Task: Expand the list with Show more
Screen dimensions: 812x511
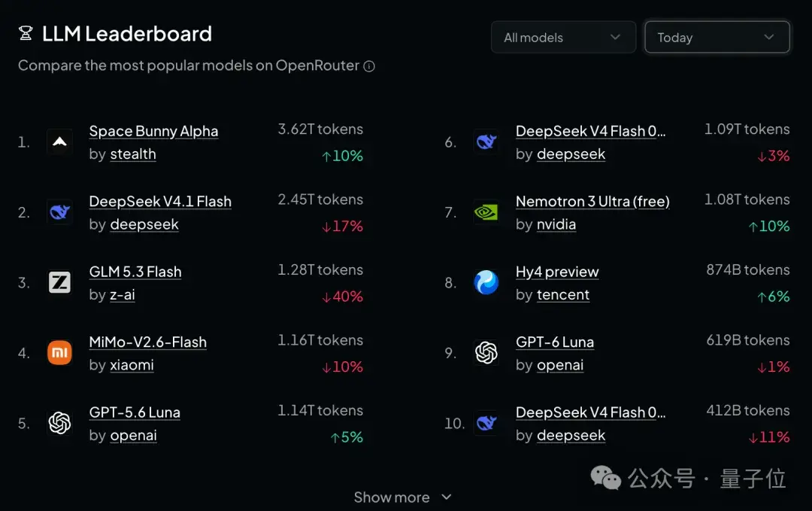Action: click(402, 497)
